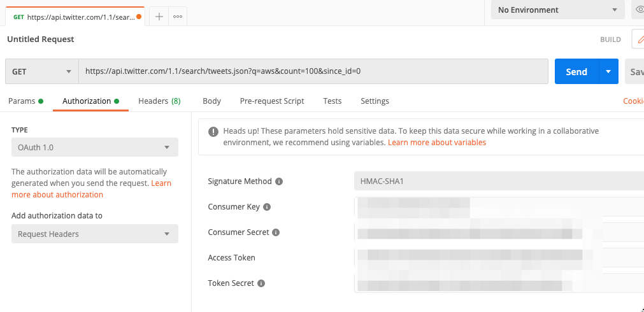Viewport: 644px width, 312px height.
Task: Open tab options ellipsis menu
Action: 178,17
